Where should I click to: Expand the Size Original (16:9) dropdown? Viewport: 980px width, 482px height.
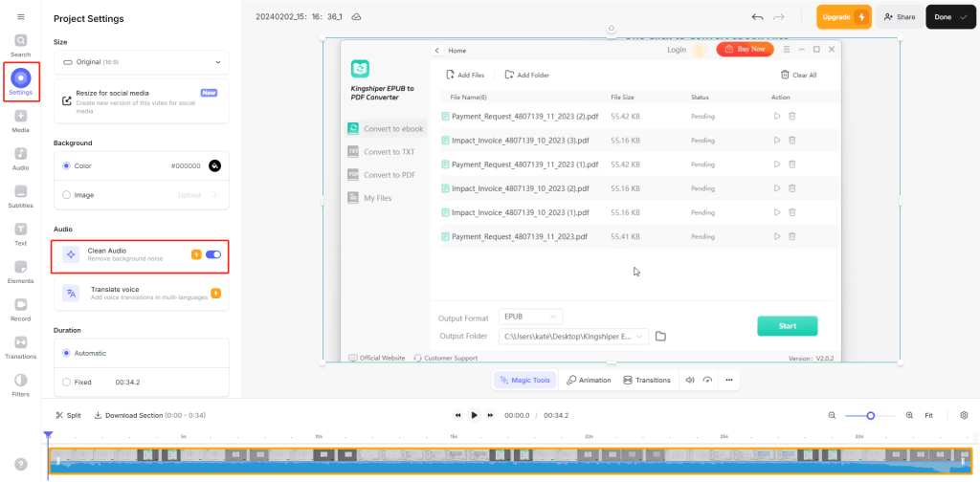pyautogui.click(x=142, y=62)
